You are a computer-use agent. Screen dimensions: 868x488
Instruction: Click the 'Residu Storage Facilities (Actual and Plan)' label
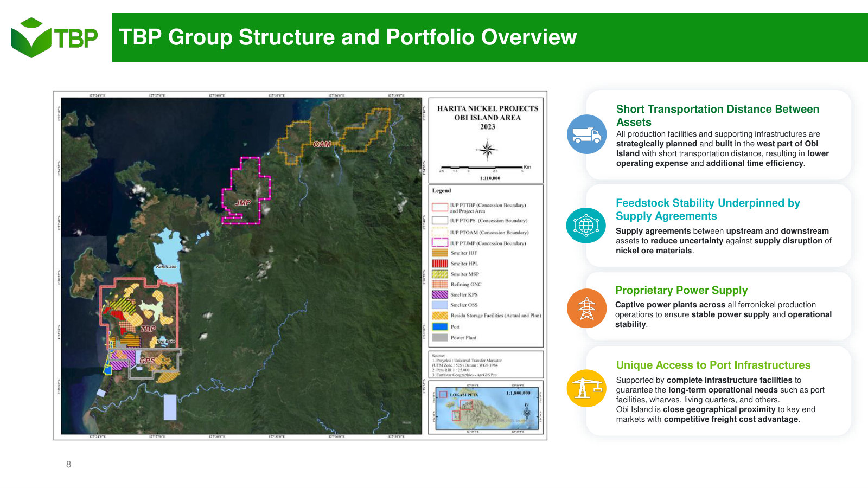pyautogui.click(x=496, y=315)
